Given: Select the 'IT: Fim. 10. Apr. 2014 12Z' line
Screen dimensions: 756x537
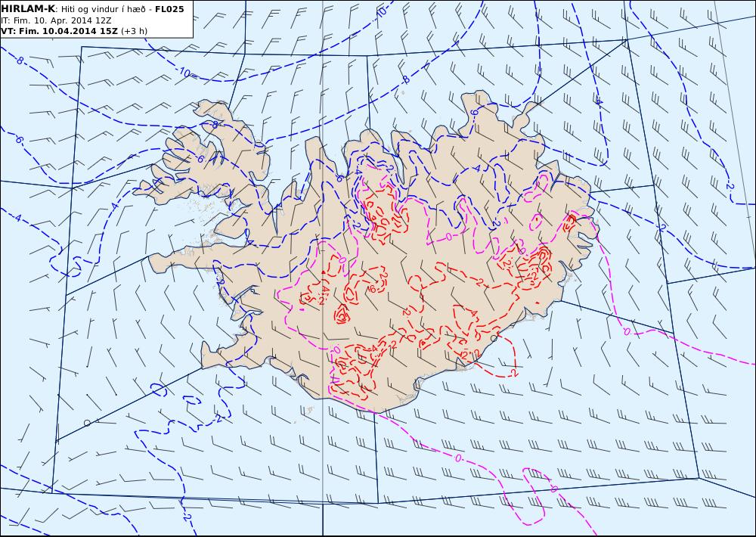Looking at the screenshot, I should coord(57,20).
